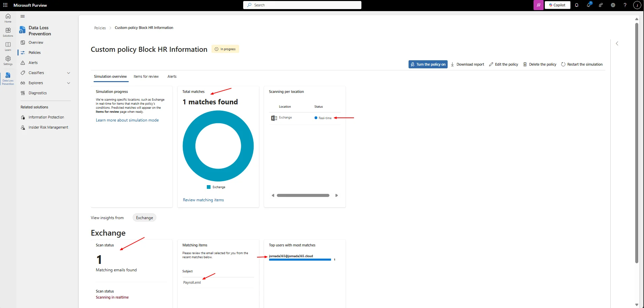Expand the Classifiers chevron

[x=68, y=73]
